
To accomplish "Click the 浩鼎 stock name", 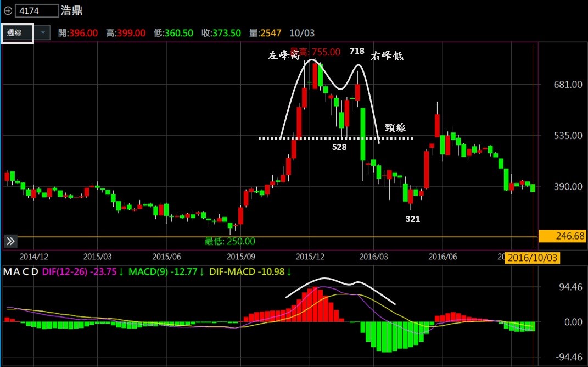I will pyautogui.click(x=73, y=10).
